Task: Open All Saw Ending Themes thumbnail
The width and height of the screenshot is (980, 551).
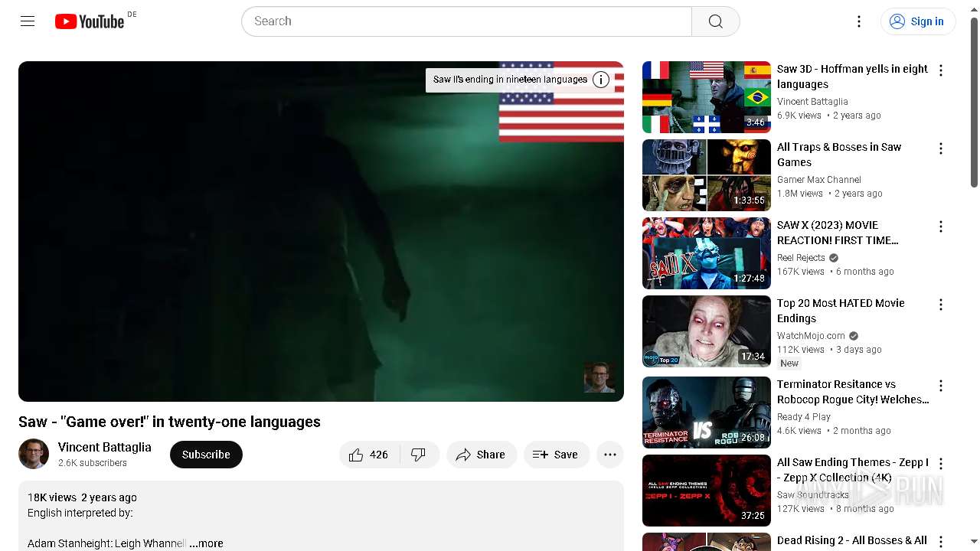Action: point(707,491)
